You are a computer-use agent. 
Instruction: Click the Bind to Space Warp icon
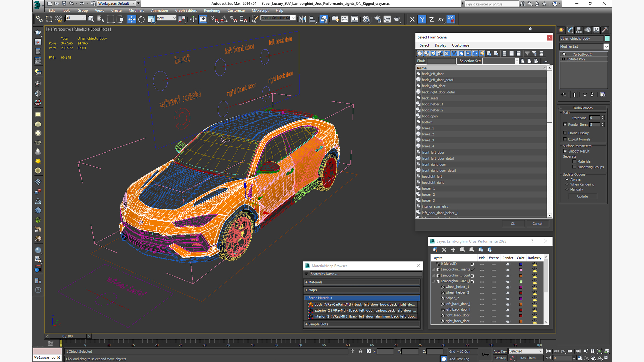pyautogui.click(x=59, y=19)
